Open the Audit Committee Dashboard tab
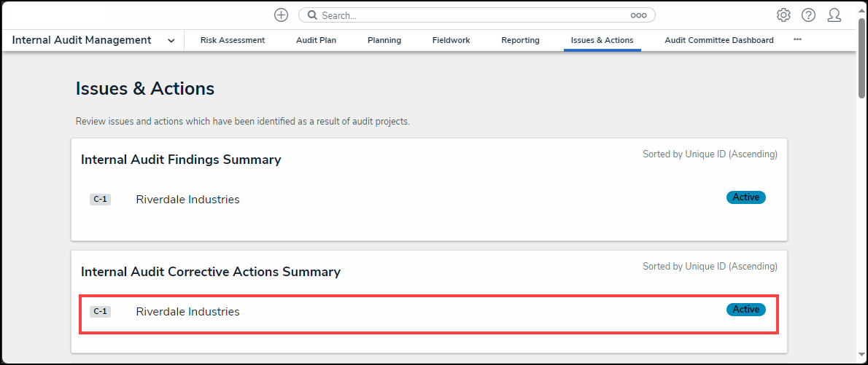 [718, 41]
